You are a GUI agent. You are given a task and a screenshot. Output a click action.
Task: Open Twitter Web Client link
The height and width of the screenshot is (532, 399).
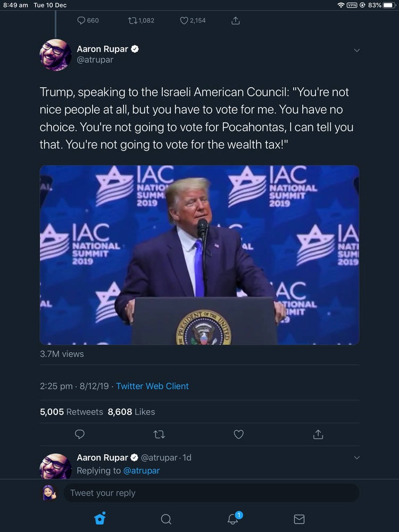point(152,386)
